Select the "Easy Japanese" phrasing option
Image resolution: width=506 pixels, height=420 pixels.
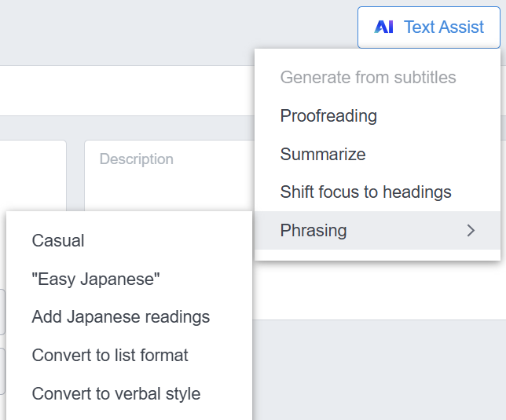click(x=96, y=279)
